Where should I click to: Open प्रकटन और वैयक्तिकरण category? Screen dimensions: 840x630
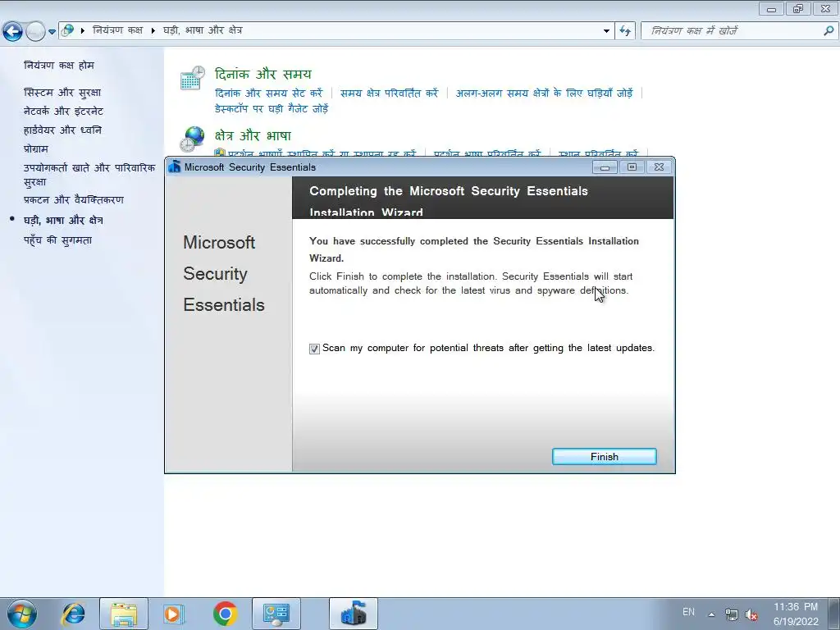tap(73, 200)
